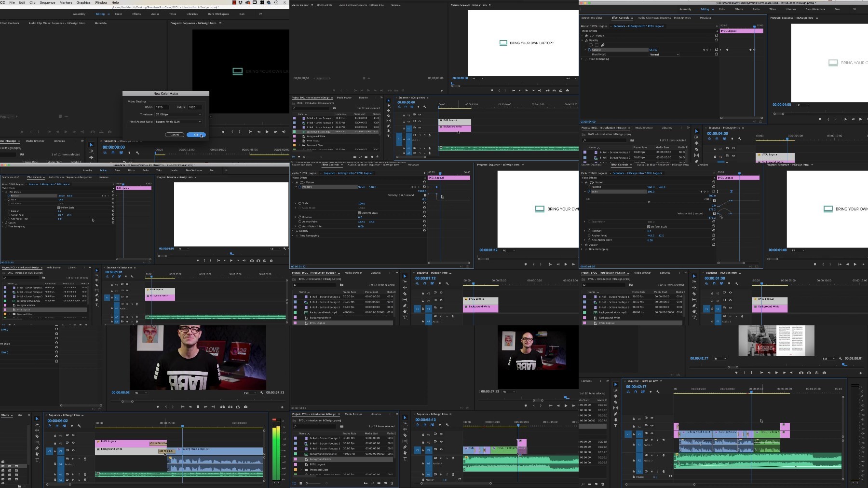The image size is (868, 488).
Task: Cancel the New Color Matte dialog
Action: 175,135
